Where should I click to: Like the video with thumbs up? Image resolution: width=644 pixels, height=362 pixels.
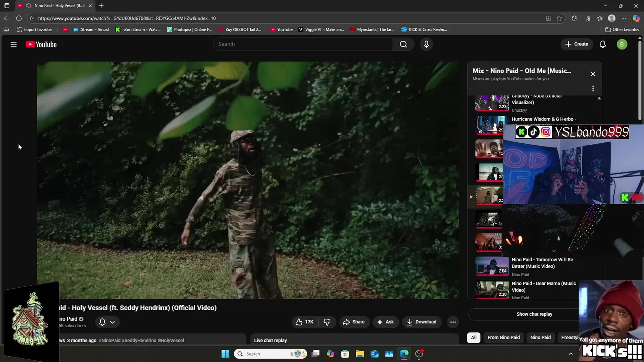(x=304, y=322)
